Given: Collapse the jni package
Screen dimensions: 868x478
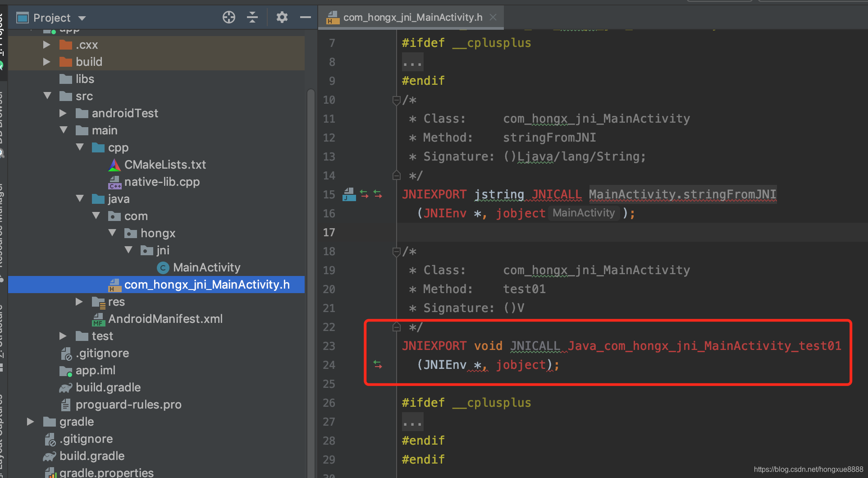Looking at the screenshot, I should tap(128, 250).
